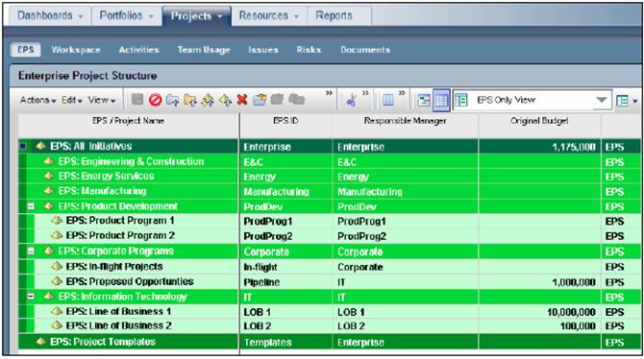Screen dimensions: 644x359
Task: Select the EPS sub-tab
Action: (x=25, y=50)
